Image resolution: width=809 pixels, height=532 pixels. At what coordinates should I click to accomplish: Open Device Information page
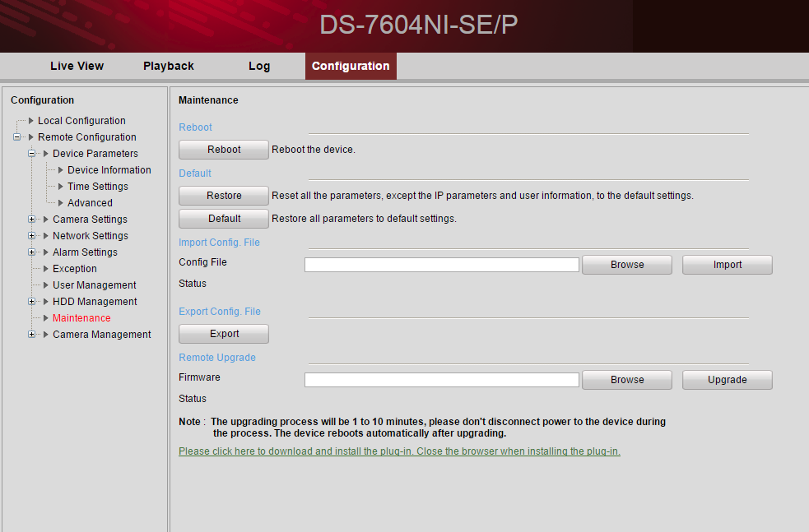coord(109,170)
